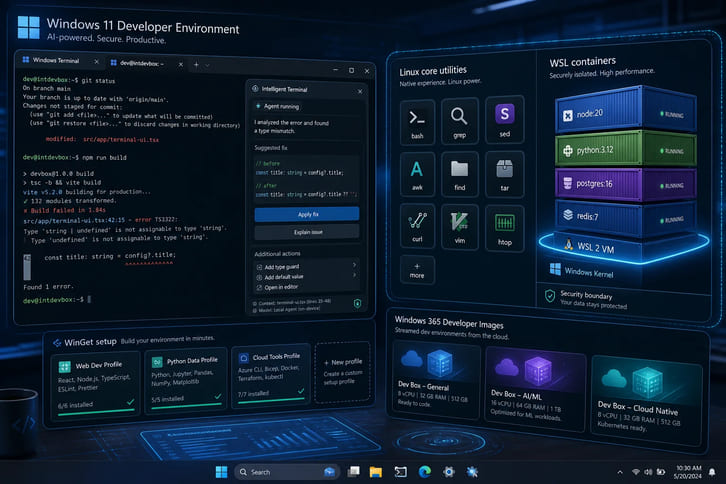Select the tar utility tile
This screenshot has width=726, height=484.
505,174
